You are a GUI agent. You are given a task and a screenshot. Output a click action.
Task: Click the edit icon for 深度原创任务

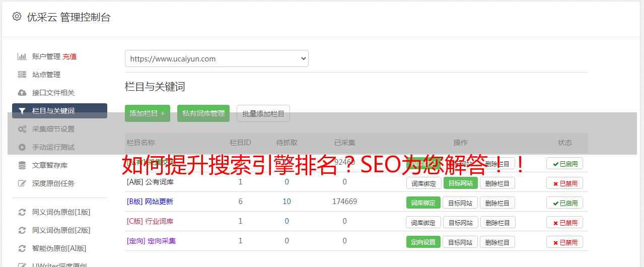pyautogui.click(x=22, y=183)
